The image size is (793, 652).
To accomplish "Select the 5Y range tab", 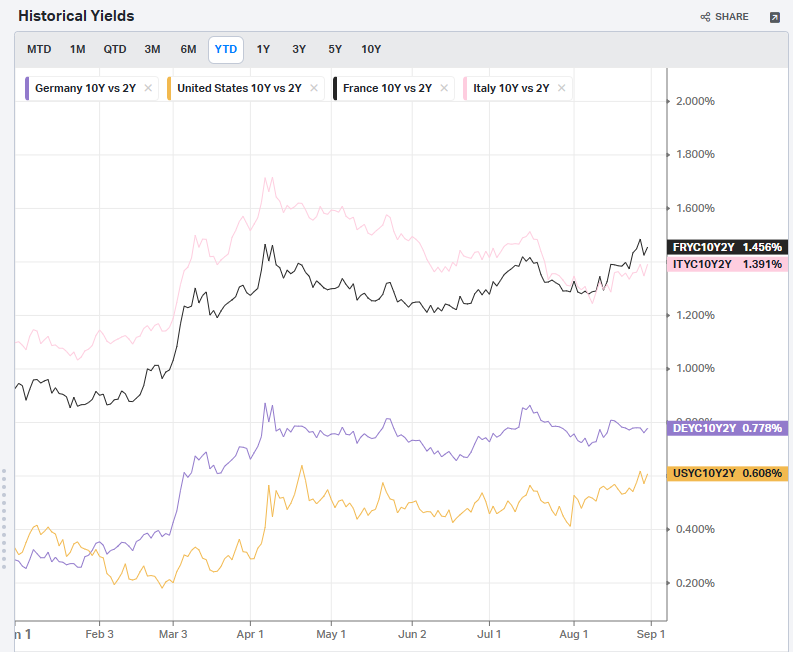I will click(335, 50).
